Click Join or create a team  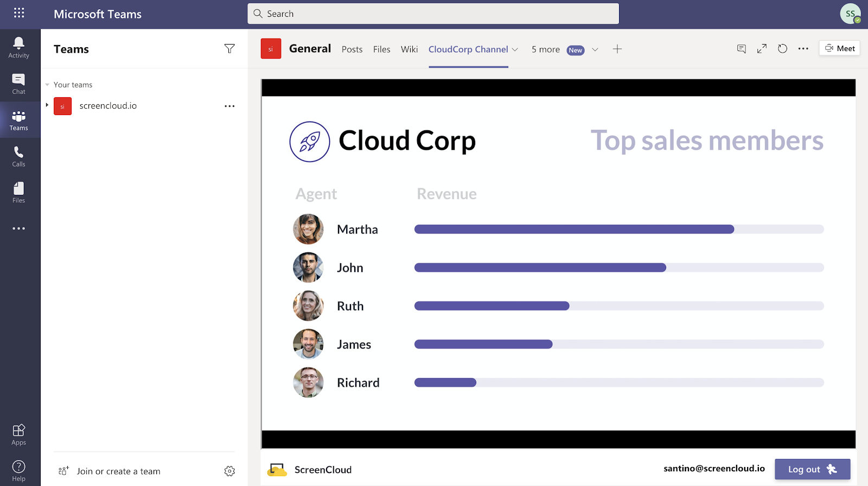(x=119, y=471)
